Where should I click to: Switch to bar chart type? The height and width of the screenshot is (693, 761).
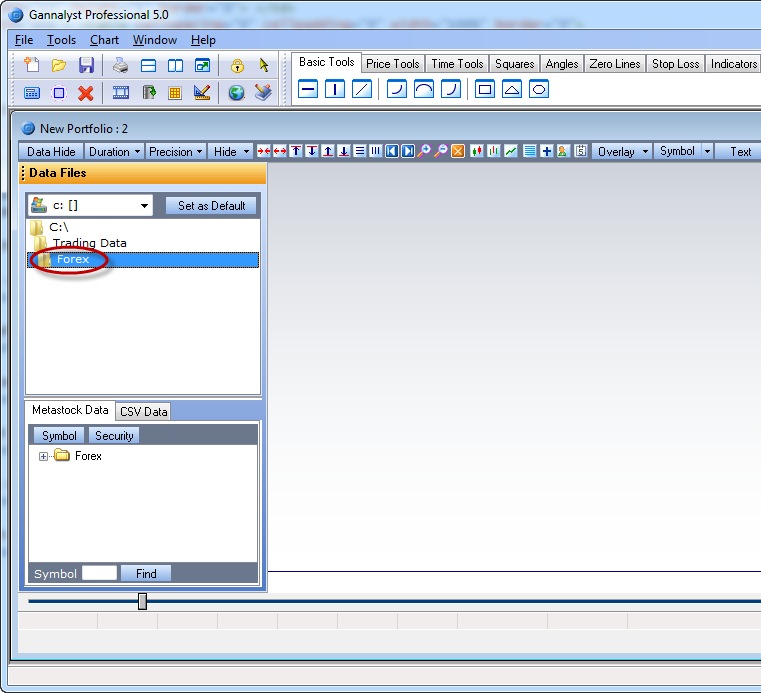[x=494, y=151]
